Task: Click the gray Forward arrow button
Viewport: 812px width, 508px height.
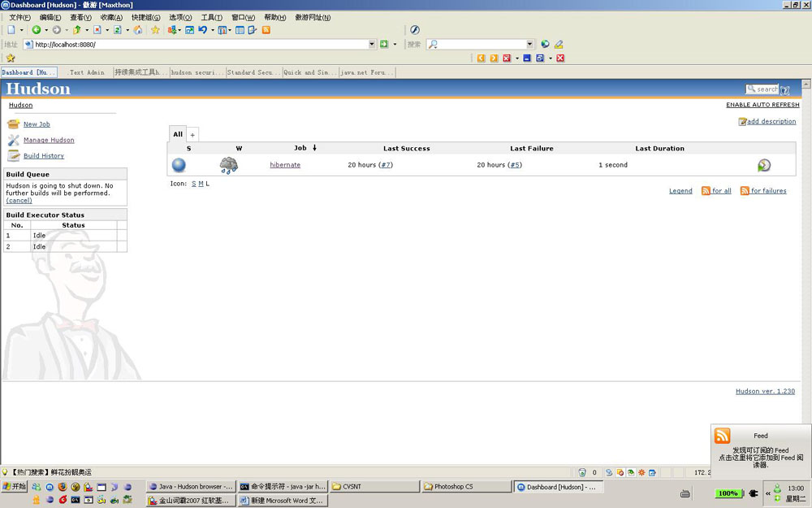Action: click(x=57, y=30)
